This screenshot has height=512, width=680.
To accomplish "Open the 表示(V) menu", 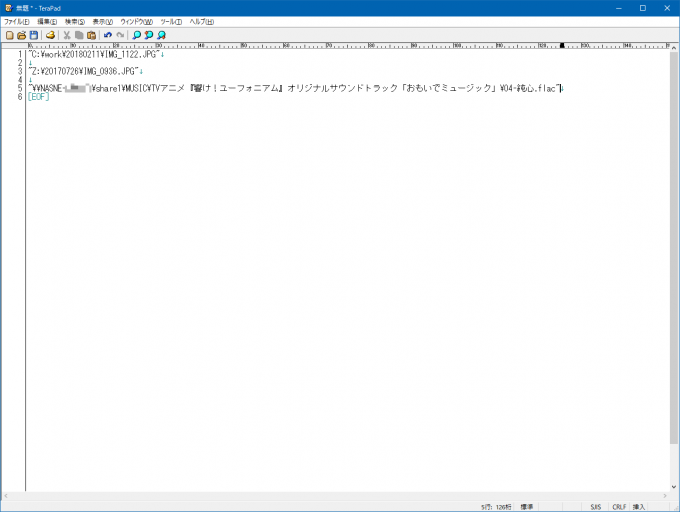I will 103,22.
